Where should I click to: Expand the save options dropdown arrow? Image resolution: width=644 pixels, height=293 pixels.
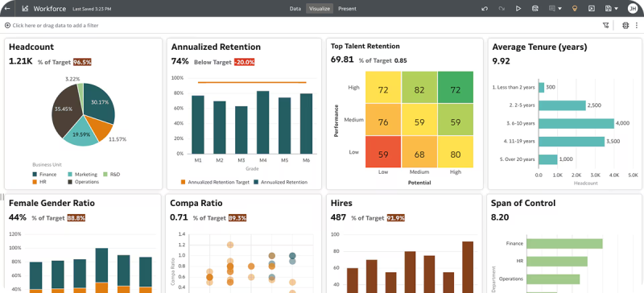616,9
